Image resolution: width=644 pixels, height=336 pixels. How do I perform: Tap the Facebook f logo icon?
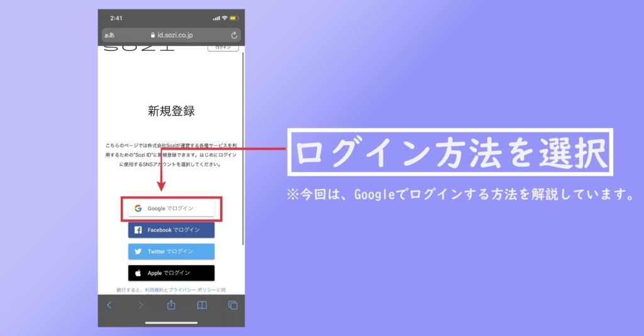138,230
